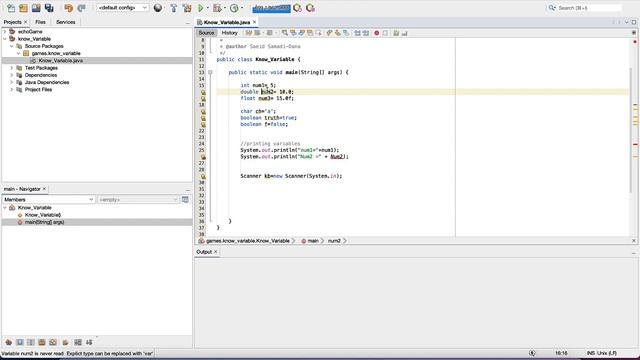Click the Start Macro Recording red icon

tap(376, 33)
